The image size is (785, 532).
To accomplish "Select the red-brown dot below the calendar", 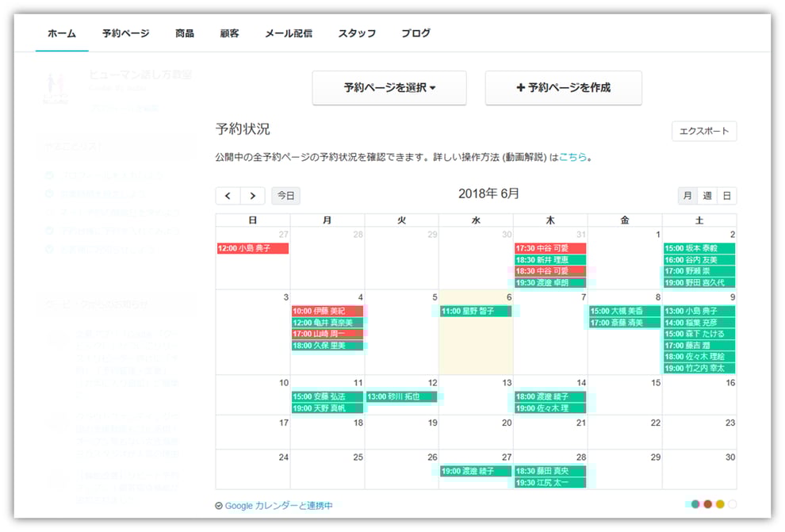I will coord(707,504).
